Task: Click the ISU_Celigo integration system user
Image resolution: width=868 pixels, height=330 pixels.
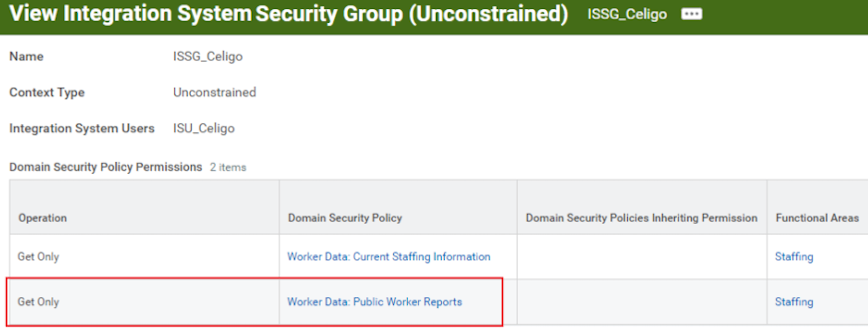Action: click(x=204, y=128)
